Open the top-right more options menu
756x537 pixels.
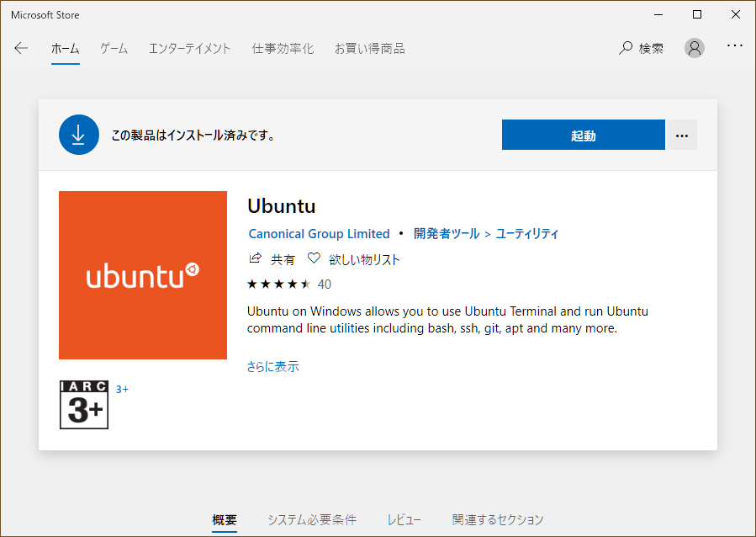pos(735,45)
